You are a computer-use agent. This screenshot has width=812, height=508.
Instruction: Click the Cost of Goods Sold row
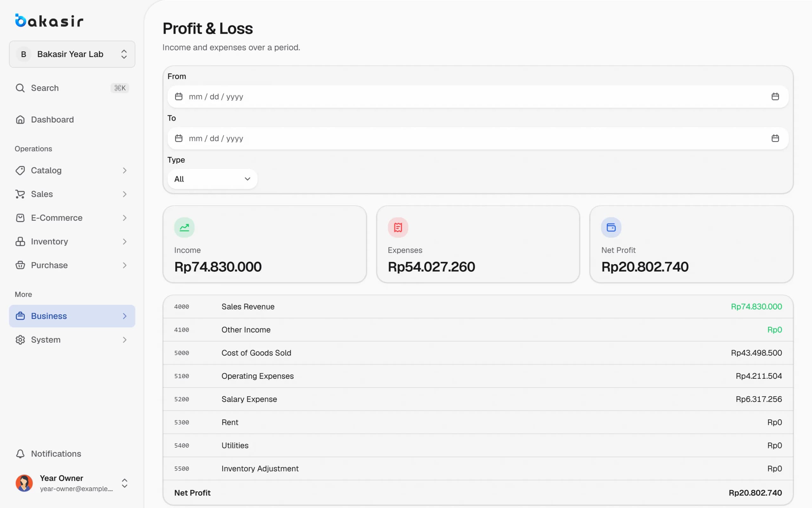478,353
